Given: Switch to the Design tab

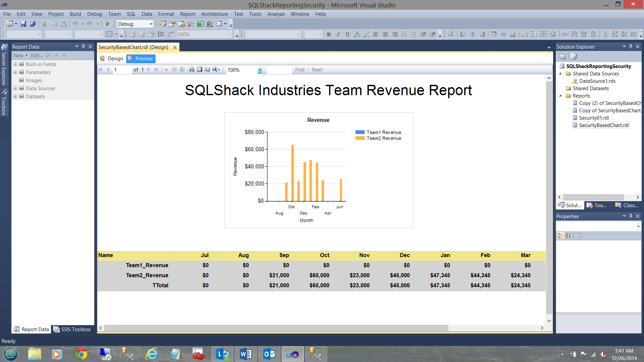Looking at the screenshot, I should (112, 59).
